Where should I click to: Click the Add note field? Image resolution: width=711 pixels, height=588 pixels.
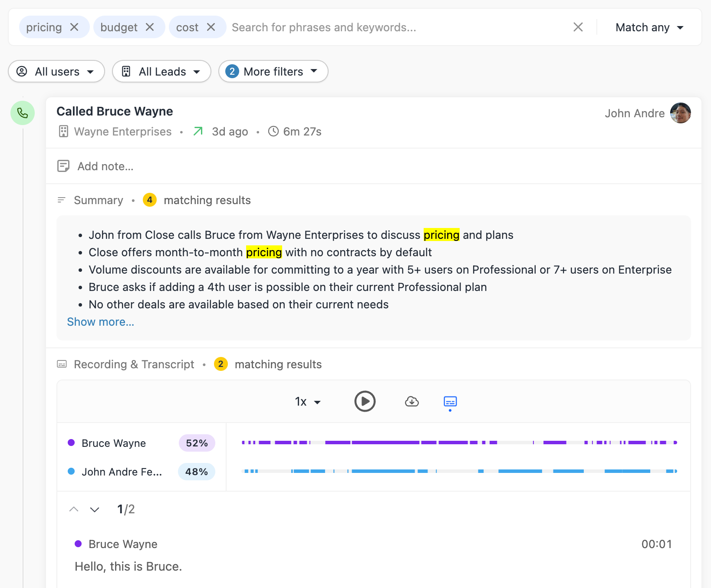(105, 166)
